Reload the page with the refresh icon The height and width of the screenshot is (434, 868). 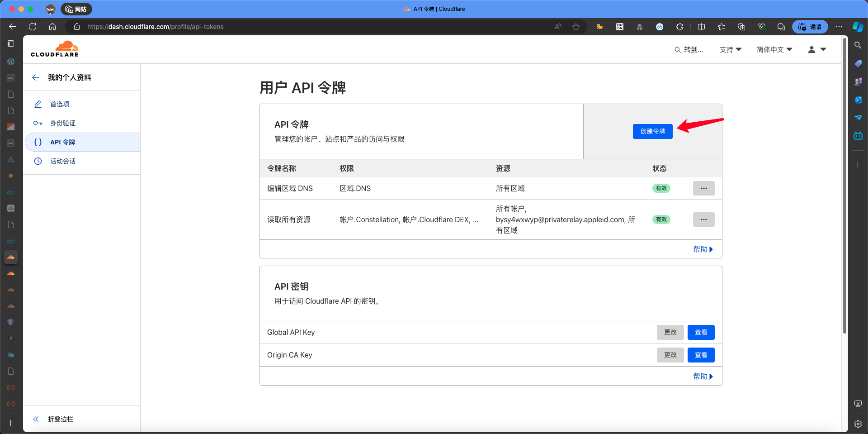[33, 27]
